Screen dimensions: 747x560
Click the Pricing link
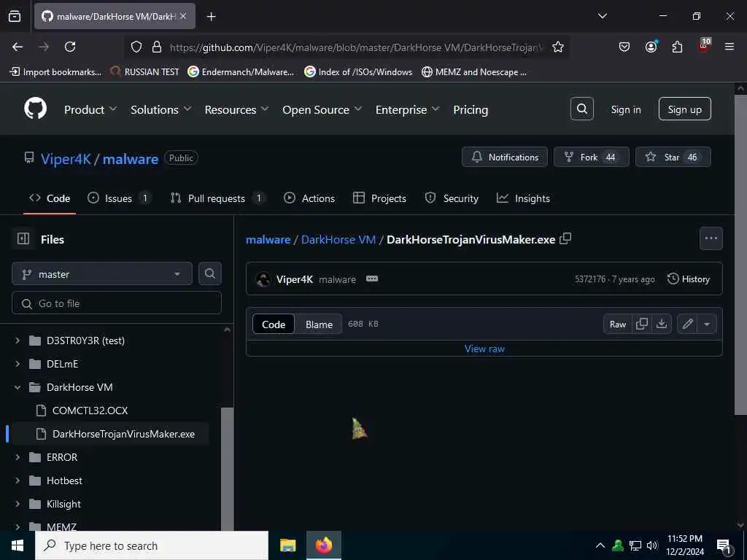tap(471, 109)
